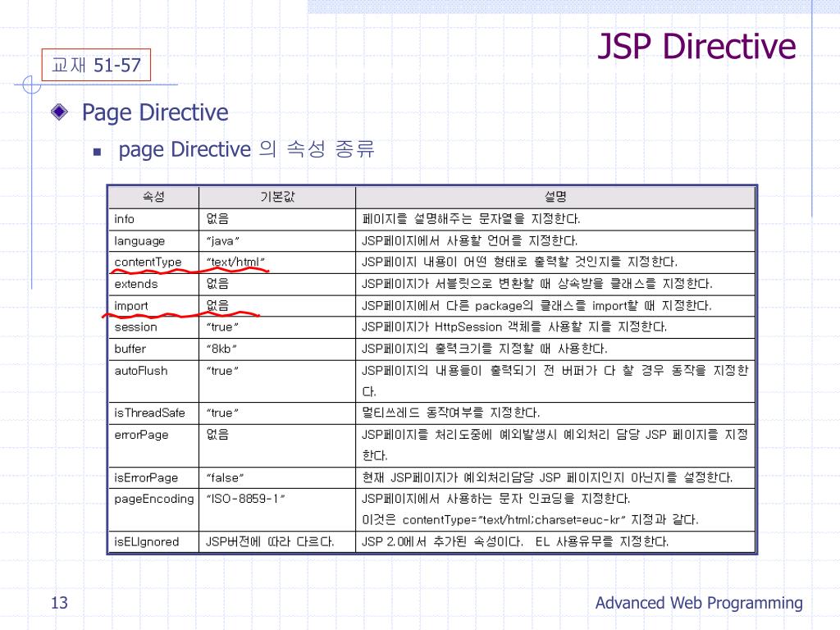Click the buffer row 출력크기 description

tap(485, 349)
